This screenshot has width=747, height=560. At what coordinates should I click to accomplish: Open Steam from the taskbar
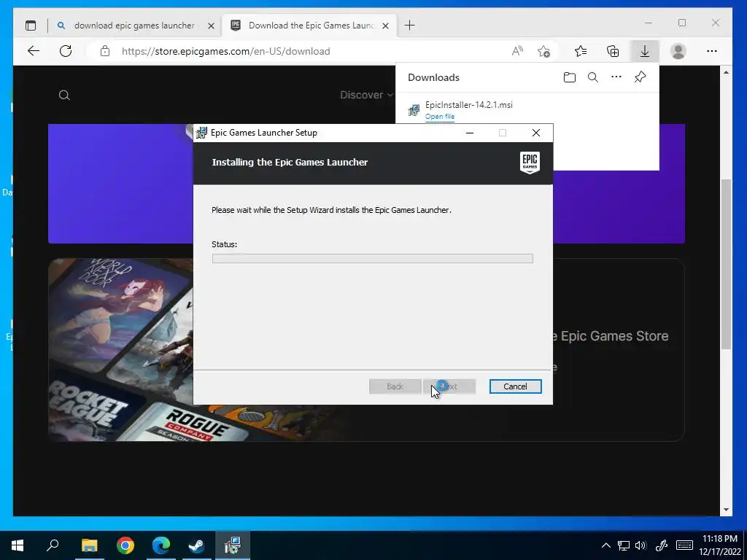(x=196, y=545)
